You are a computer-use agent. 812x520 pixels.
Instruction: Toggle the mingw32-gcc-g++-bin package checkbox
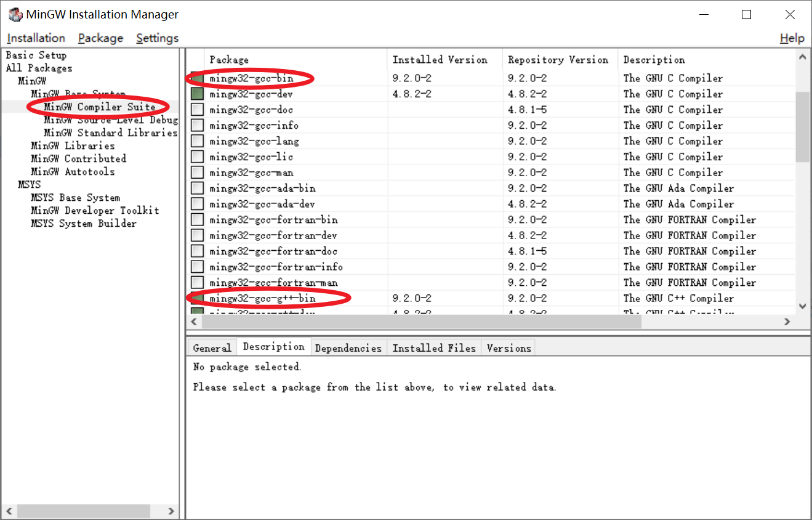tap(197, 298)
